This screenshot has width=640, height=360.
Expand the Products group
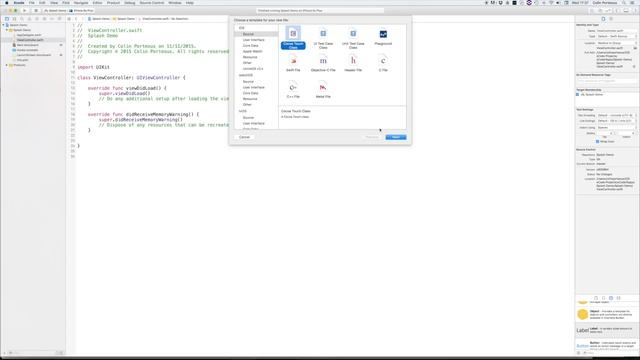[7, 65]
